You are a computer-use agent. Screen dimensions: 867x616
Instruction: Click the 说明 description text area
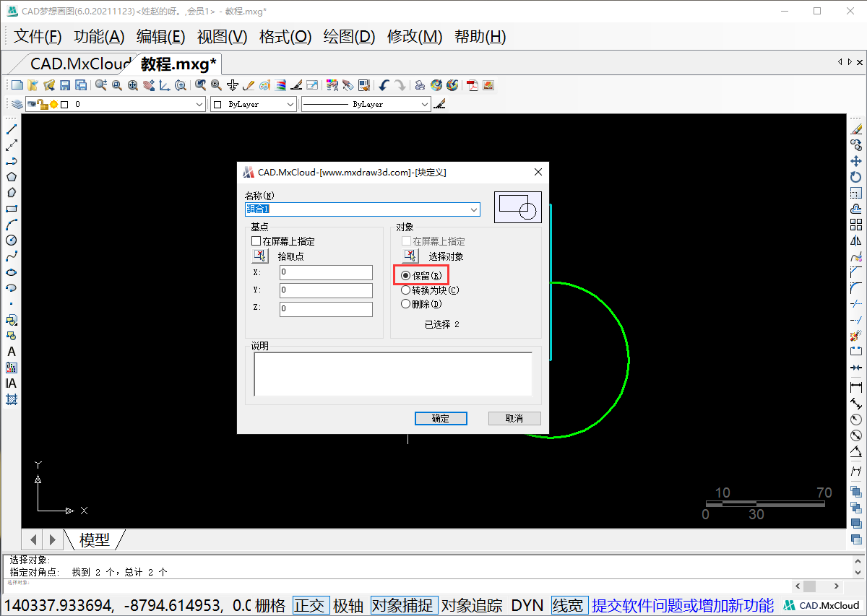point(393,374)
